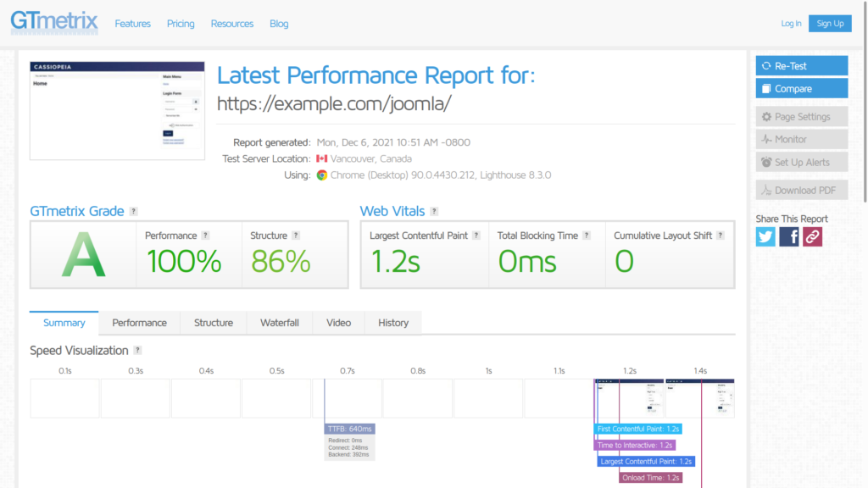868x488 pixels.
Task: Click the Log In link
Action: (791, 23)
